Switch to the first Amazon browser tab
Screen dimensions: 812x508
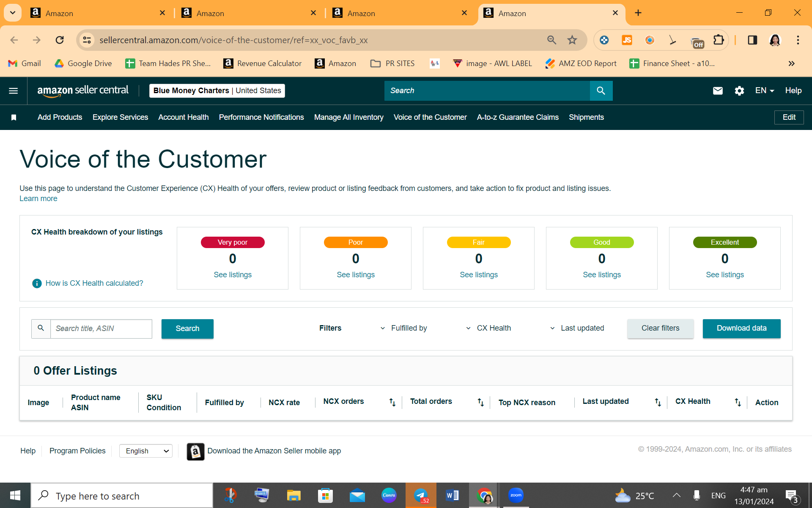click(x=97, y=13)
